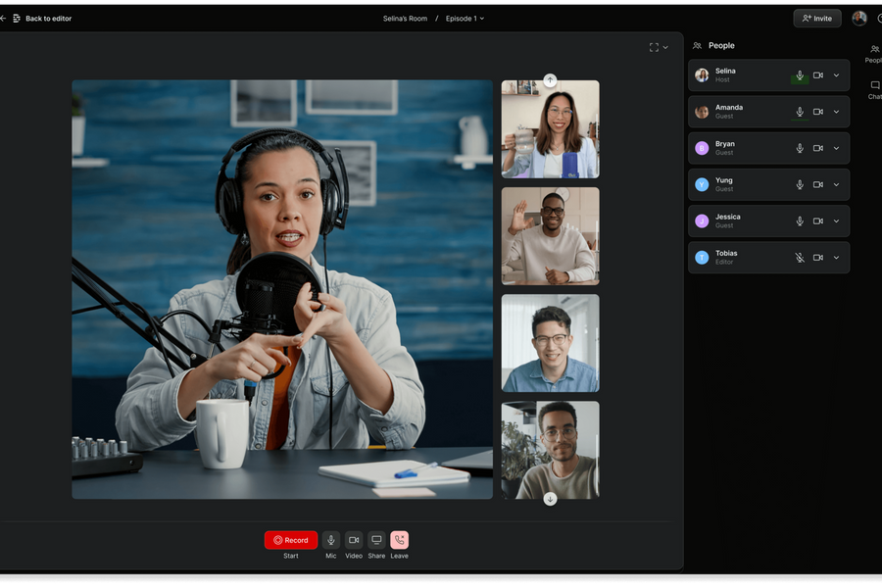Share your screen
882x588 pixels.
(377, 540)
